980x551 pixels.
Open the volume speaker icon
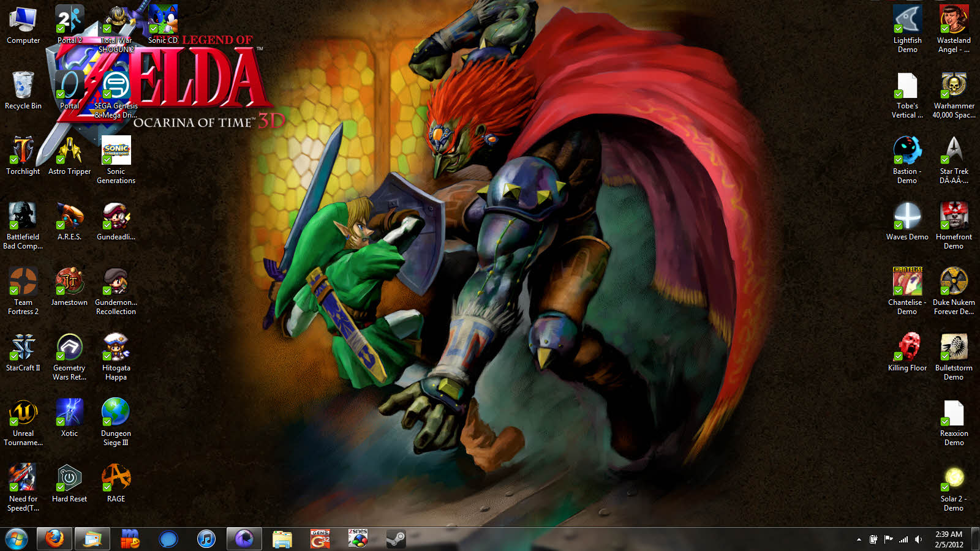tap(918, 539)
